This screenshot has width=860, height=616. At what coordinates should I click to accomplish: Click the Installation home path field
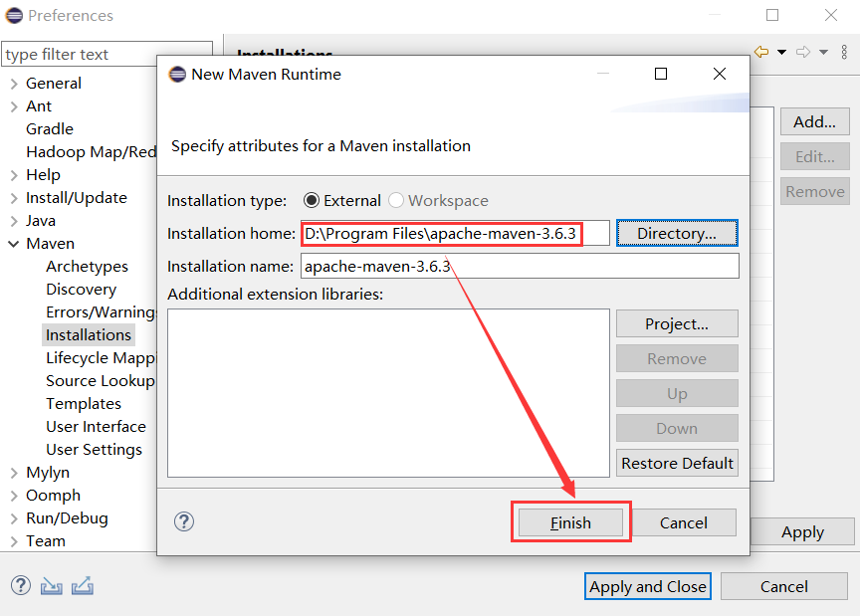coord(455,233)
